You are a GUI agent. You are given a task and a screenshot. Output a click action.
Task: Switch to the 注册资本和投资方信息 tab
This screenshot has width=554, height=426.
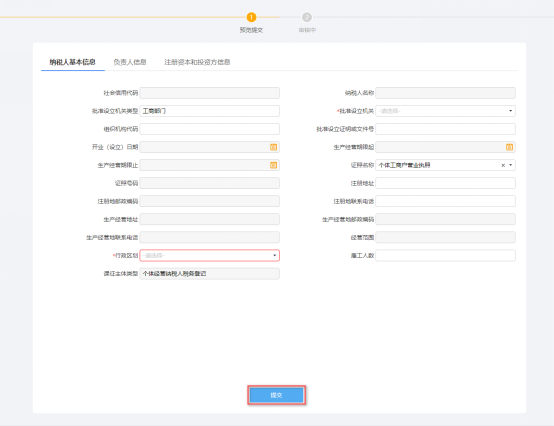pyautogui.click(x=197, y=62)
